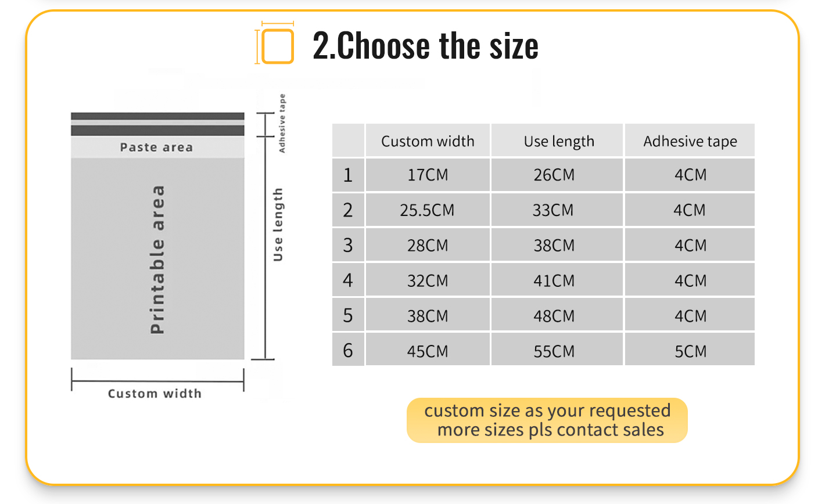818x504 pixels.
Task: Click the "2.Choose the size" heading
Action: click(425, 46)
